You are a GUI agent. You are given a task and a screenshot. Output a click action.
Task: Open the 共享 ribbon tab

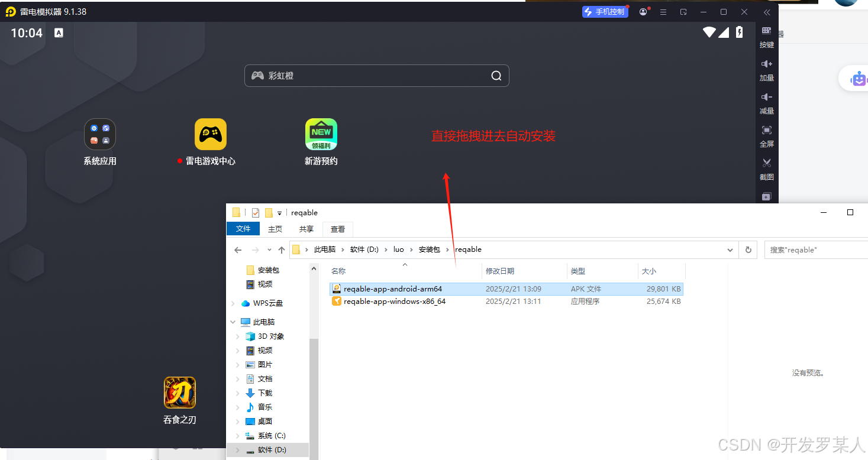point(306,229)
